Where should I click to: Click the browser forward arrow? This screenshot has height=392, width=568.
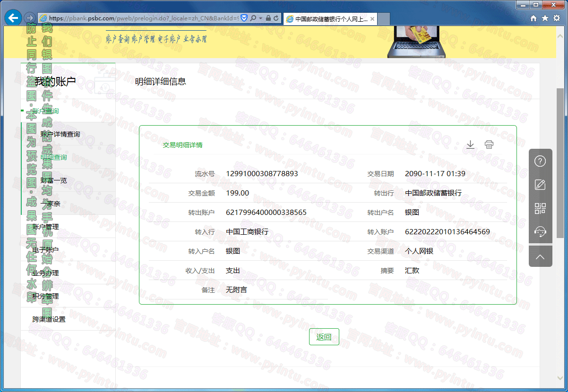[29, 18]
